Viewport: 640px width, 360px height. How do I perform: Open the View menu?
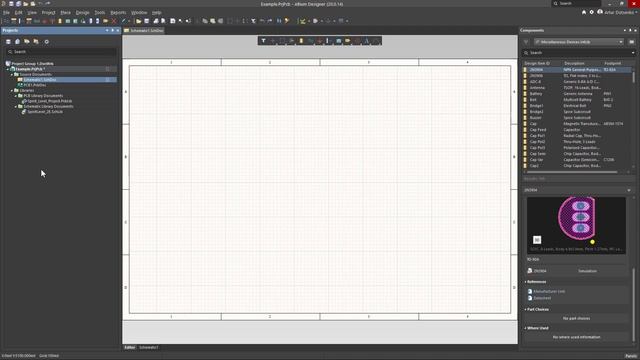pos(32,13)
